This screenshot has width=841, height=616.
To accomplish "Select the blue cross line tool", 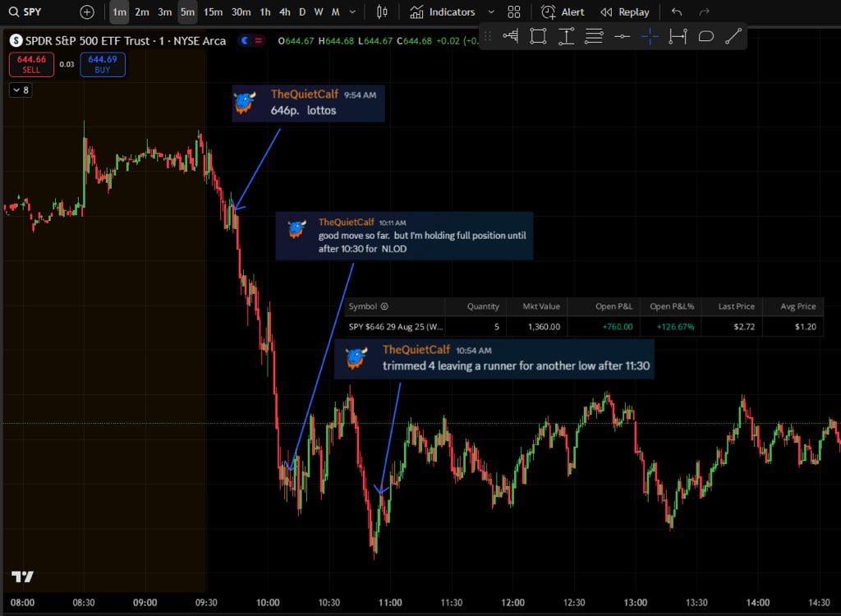I will tap(650, 36).
